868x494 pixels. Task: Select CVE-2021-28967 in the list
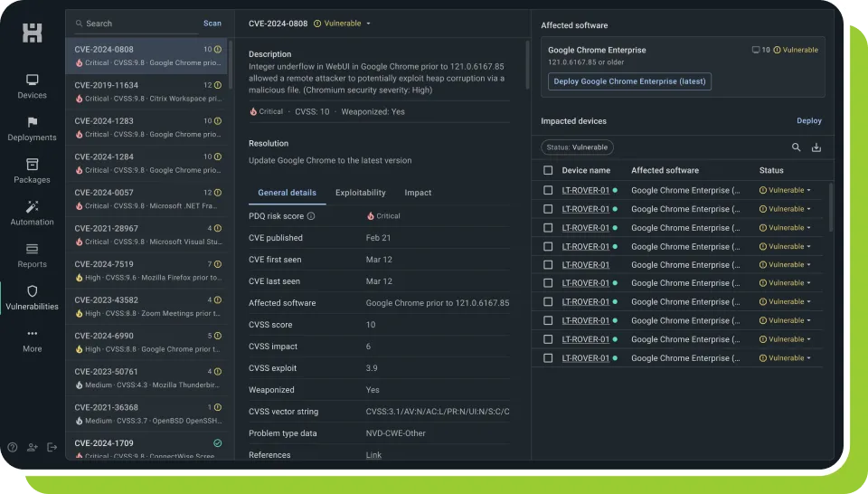[x=146, y=235]
